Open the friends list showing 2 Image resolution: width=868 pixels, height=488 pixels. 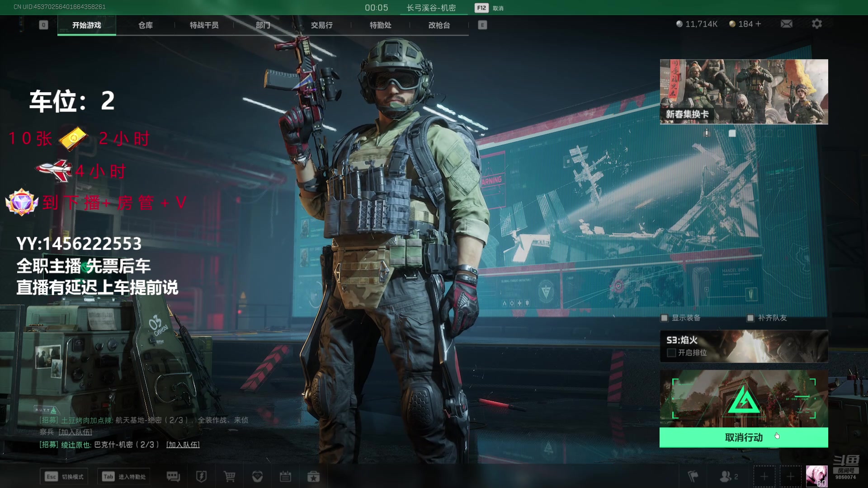(729, 476)
